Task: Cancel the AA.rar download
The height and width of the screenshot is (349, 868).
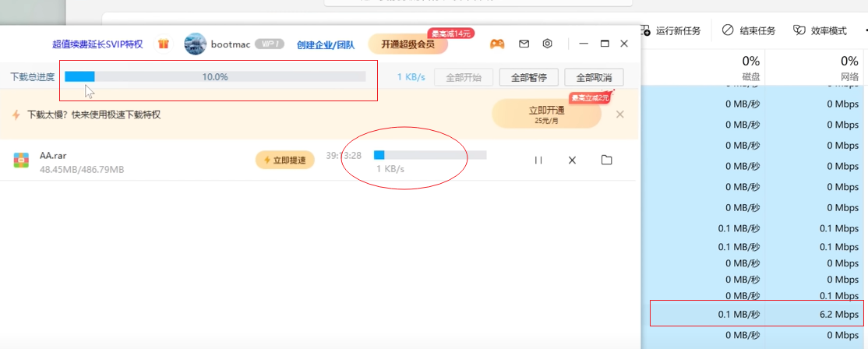Action: [572, 160]
